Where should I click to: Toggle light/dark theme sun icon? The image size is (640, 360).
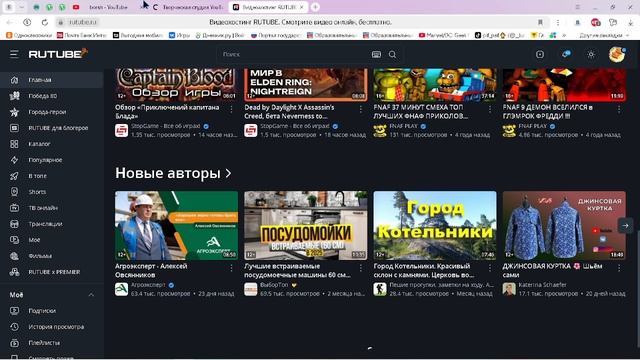click(x=591, y=54)
